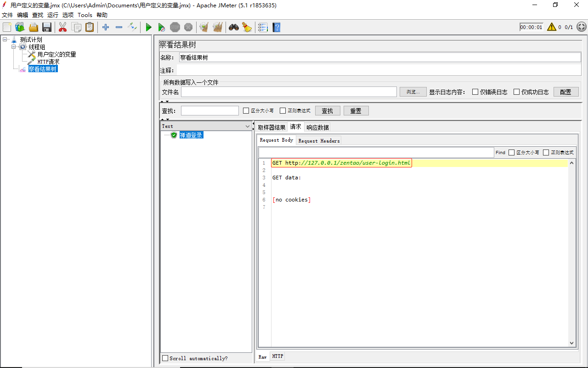Open the 编辑 menu

[x=23, y=15]
